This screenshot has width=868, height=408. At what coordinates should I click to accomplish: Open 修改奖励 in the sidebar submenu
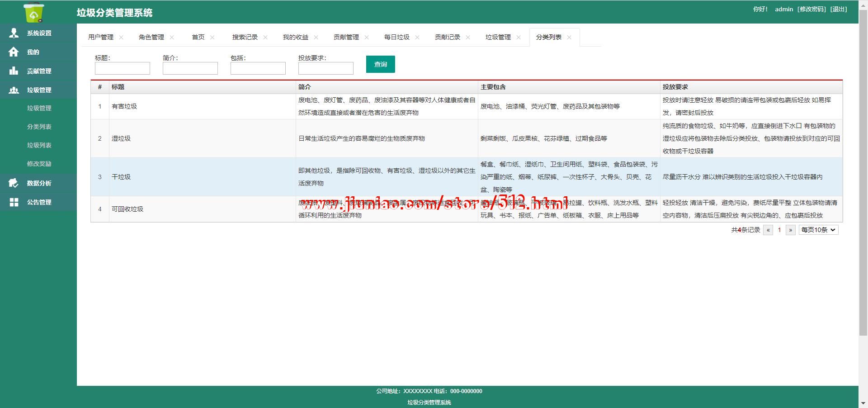click(39, 164)
